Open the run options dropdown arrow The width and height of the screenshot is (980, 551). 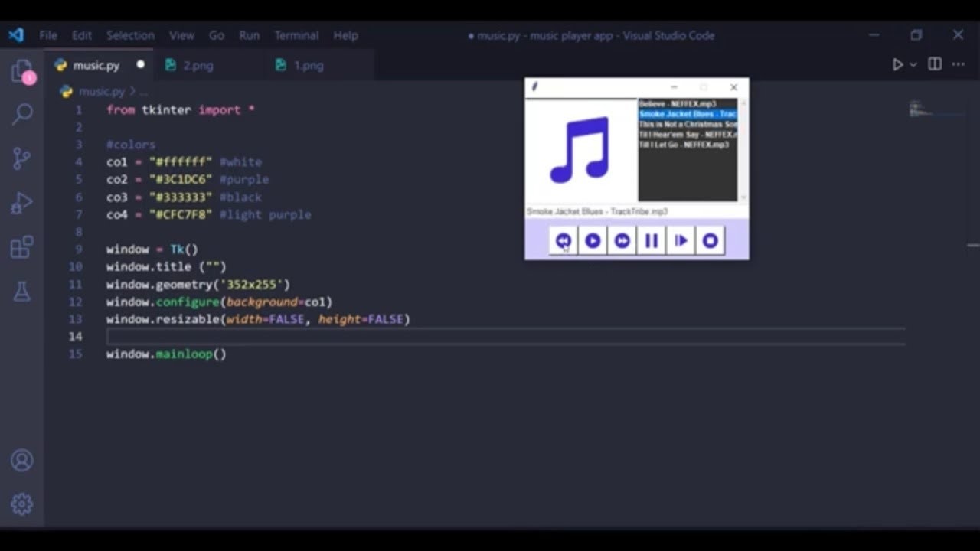click(x=913, y=65)
